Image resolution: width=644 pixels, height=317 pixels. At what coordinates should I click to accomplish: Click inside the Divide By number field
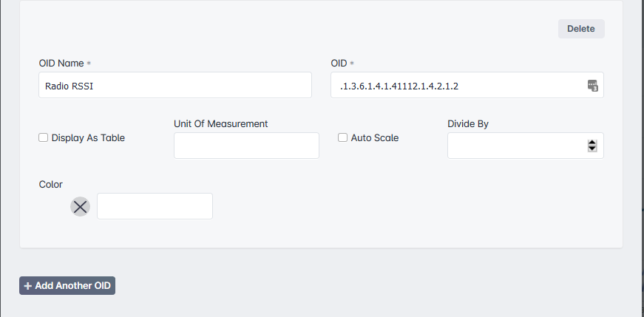coord(525,146)
